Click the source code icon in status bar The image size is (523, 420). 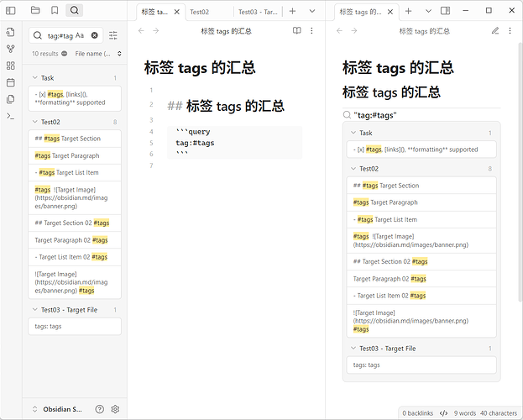coord(443,413)
